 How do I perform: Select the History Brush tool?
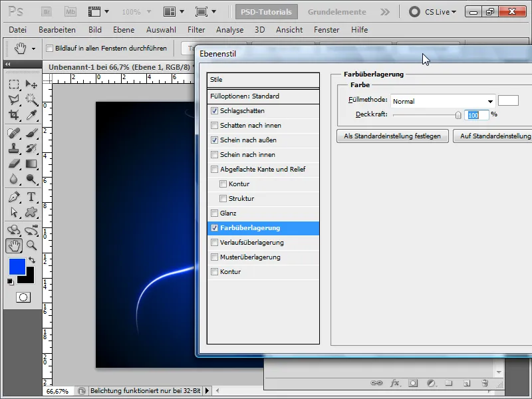[x=31, y=148]
